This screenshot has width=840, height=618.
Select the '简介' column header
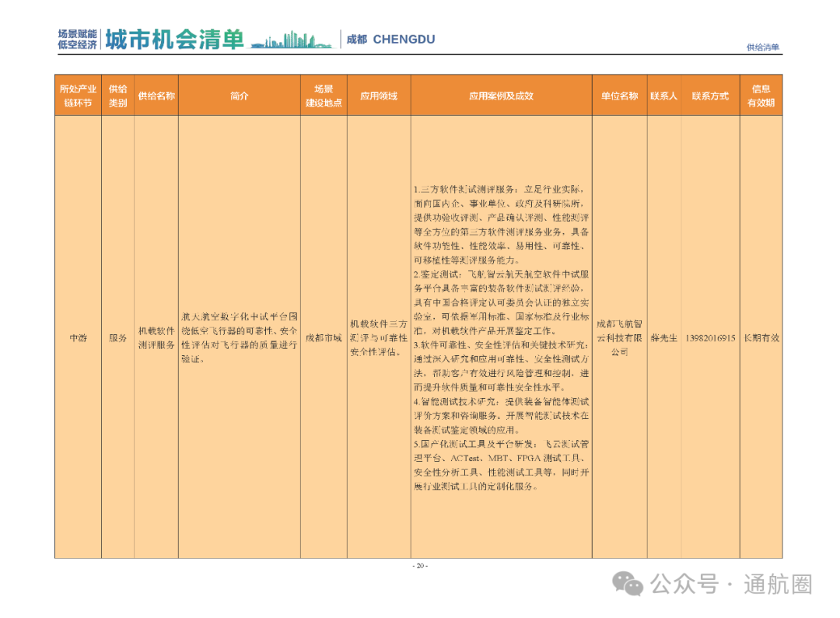240,96
